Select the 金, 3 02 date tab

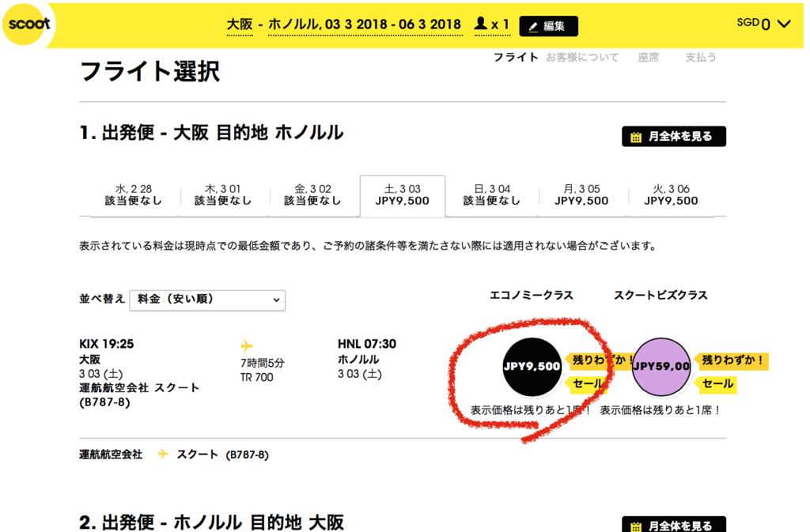[312, 195]
